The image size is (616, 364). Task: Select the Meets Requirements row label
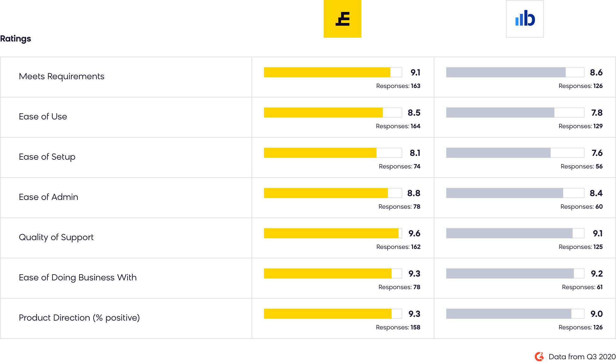pos(62,76)
